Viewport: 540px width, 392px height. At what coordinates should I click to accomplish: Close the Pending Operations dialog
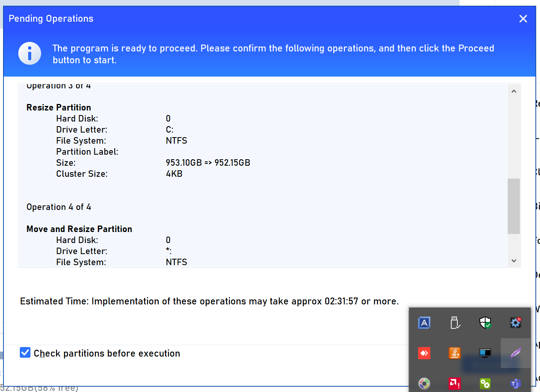(x=523, y=19)
